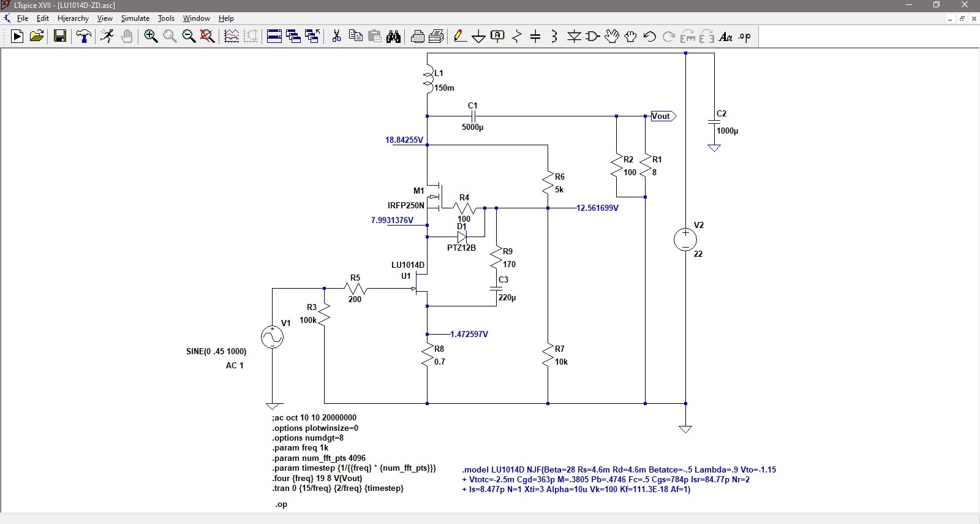
Task: Click the 5000µ value of capacitor C1
Action: pos(472,127)
